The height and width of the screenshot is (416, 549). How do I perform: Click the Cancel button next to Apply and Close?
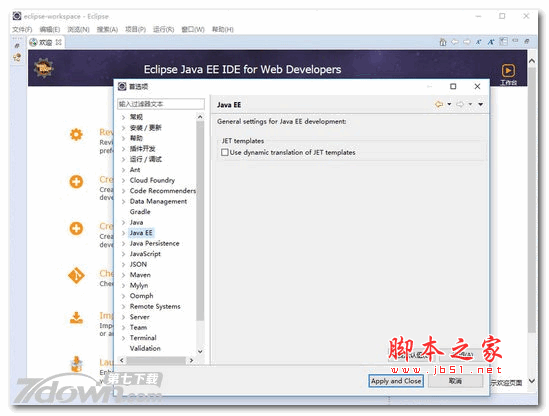[x=456, y=381]
